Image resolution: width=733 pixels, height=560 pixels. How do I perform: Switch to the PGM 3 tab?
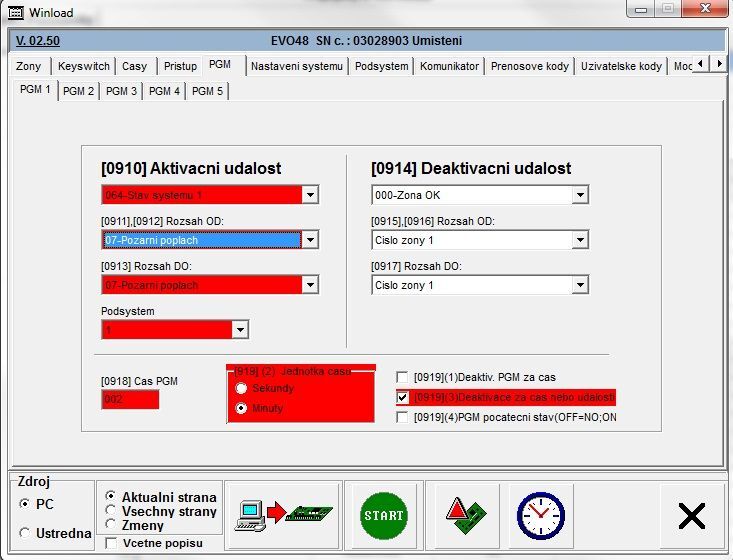pos(121,91)
